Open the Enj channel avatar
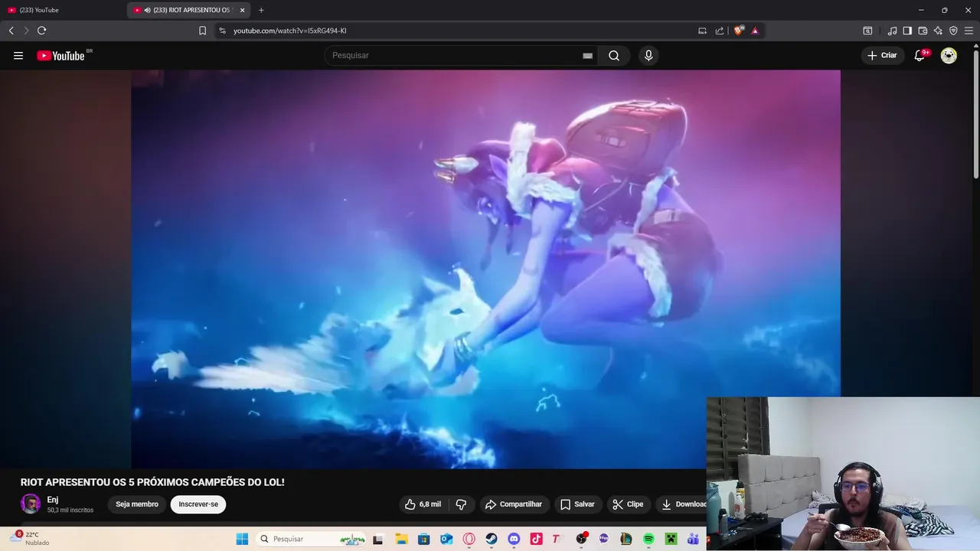The image size is (980, 551). click(x=31, y=504)
